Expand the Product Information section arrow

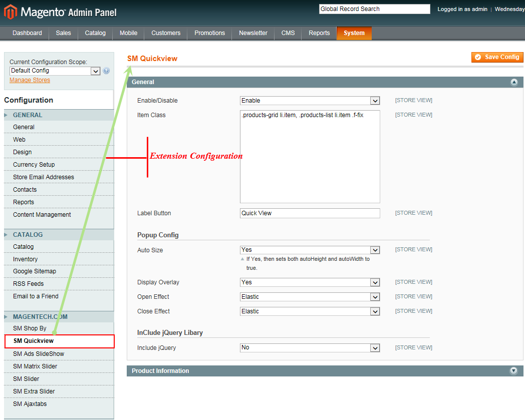pyautogui.click(x=513, y=370)
